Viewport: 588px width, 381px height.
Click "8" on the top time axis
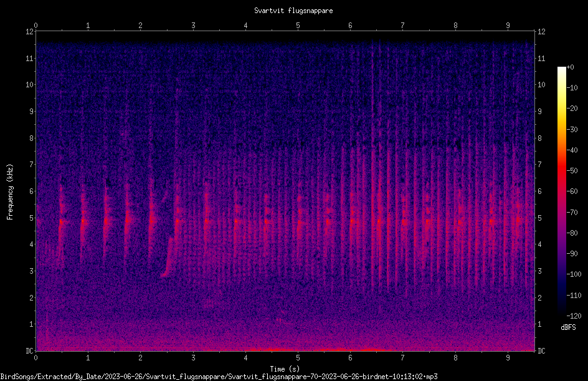[x=455, y=26]
